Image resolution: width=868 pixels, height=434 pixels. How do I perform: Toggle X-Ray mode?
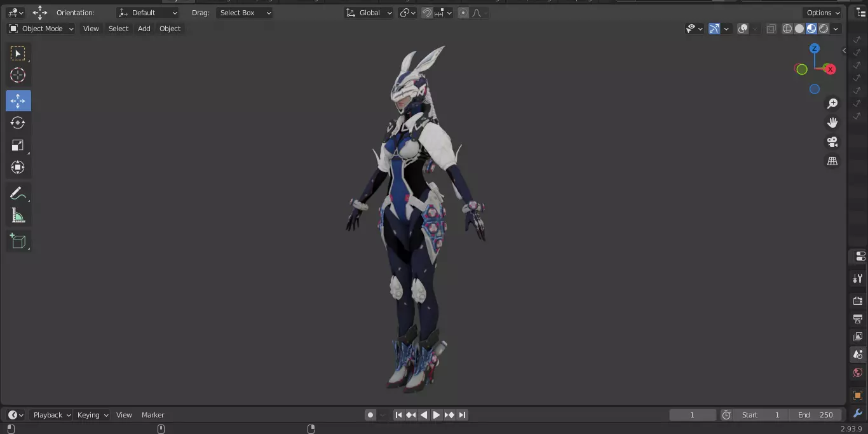click(771, 29)
